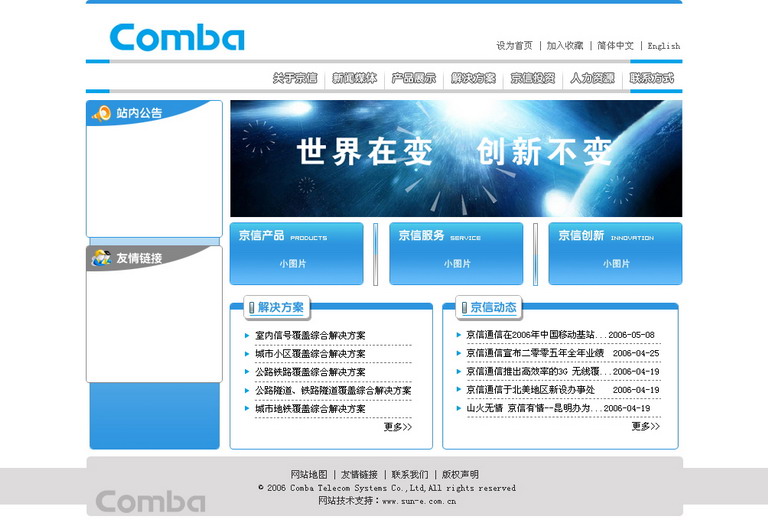The height and width of the screenshot is (520, 768).
Task: Click the arrow bullet before 山火无情 京信有情
Action: pos(458,408)
